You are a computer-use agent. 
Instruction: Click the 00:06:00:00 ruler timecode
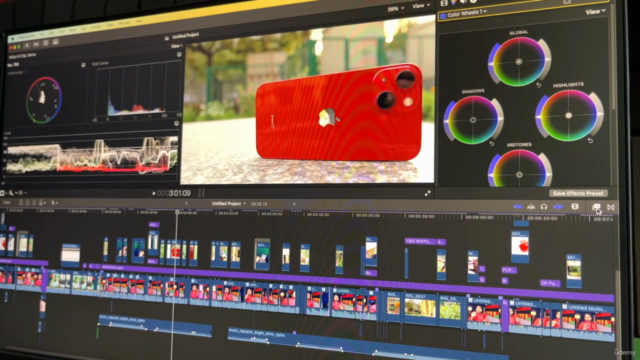[x=479, y=217]
